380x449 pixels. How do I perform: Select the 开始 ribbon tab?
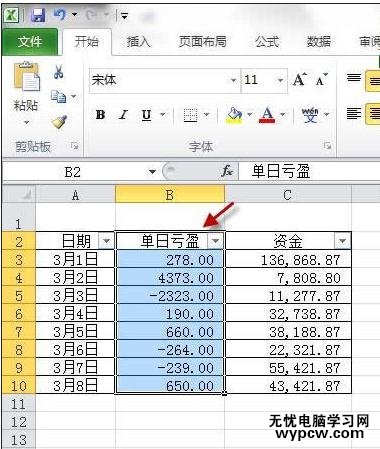(87, 42)
